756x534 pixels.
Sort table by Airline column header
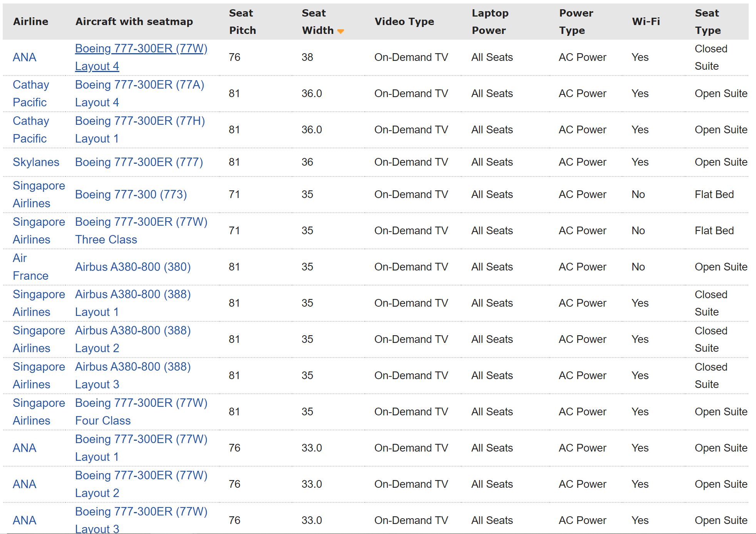[31, 22]
